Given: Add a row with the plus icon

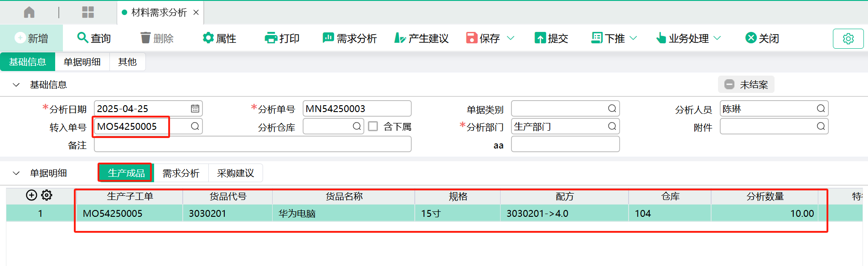Looking at the screenshot, I should [31, 195].
